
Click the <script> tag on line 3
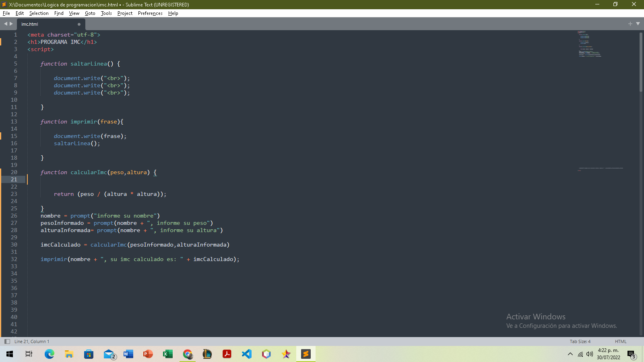[x=41, y=49]
